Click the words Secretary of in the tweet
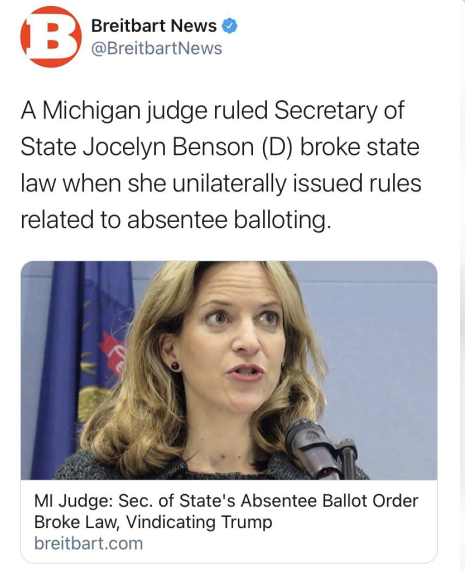The width and height of the screenshot is (465, 571). coord(339,110)
